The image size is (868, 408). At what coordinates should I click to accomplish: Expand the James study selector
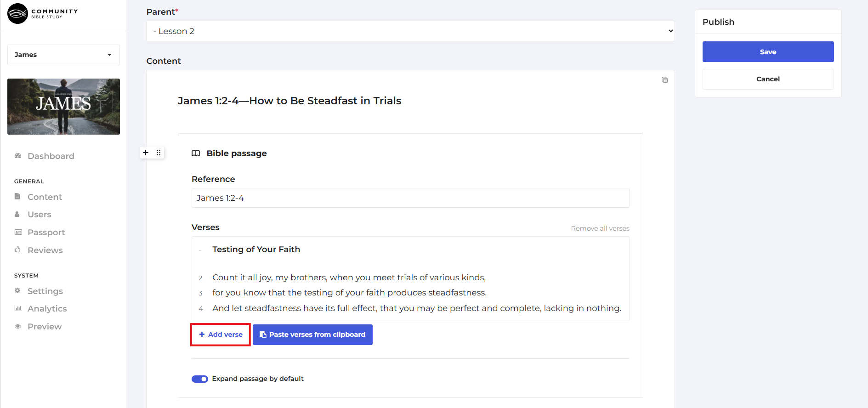pos(63,55)
